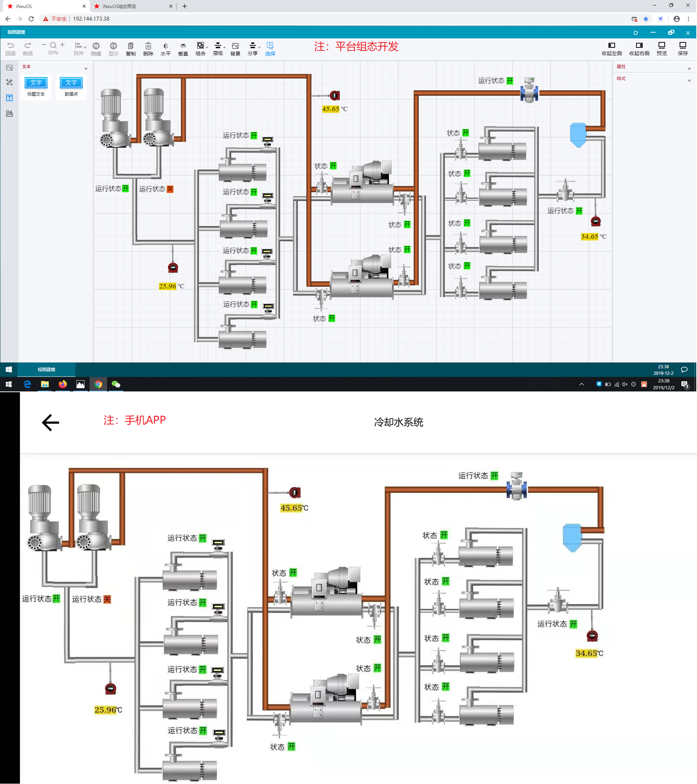
Task: Open the shapes sidebar icon
Action: pos(9,113)
